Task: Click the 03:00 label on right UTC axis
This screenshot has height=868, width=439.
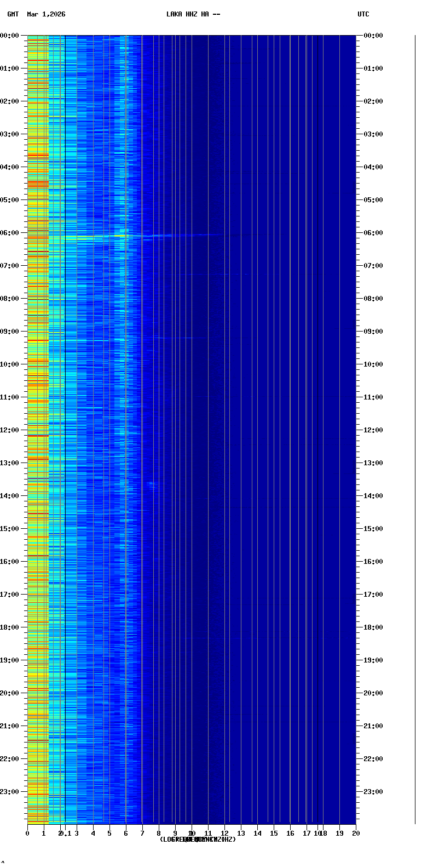Action: (373, 134)
